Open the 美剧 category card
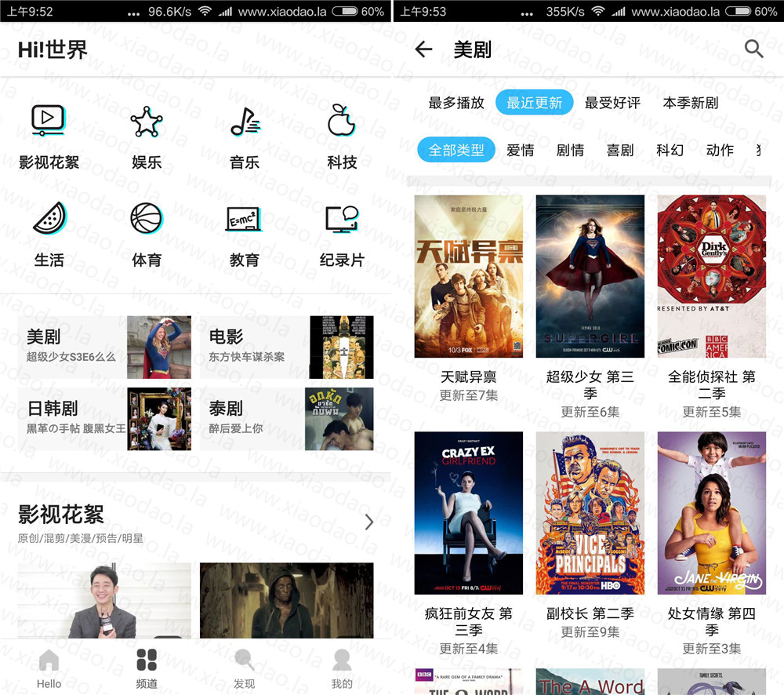 (104, 347)
